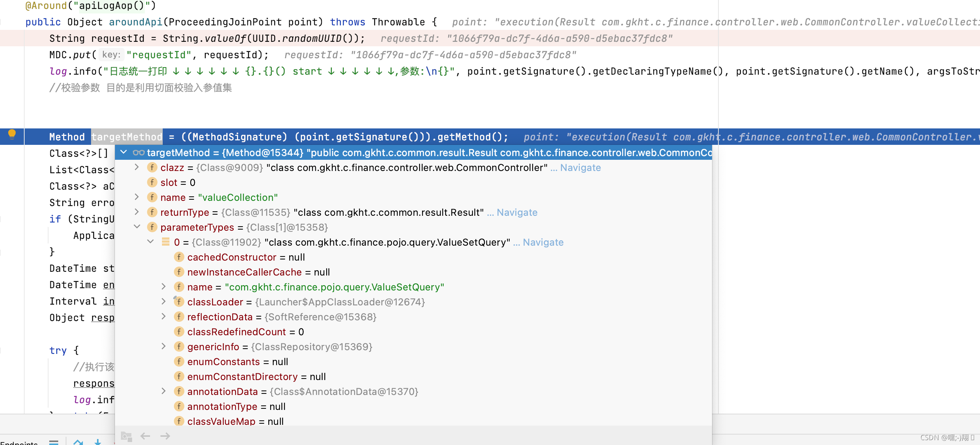Click the field icon next to annotationType
This screenshot has width=980, height=445.
click(x=179, y=406)
